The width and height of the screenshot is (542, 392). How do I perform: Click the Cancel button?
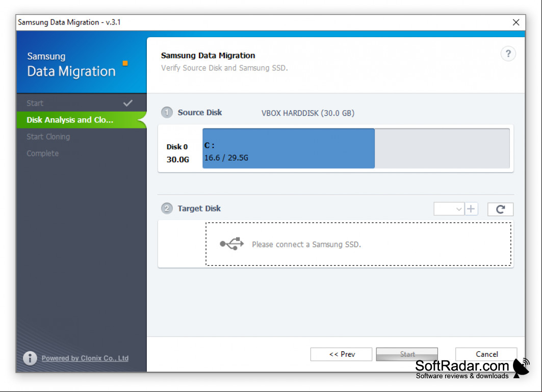coord(486,354)
